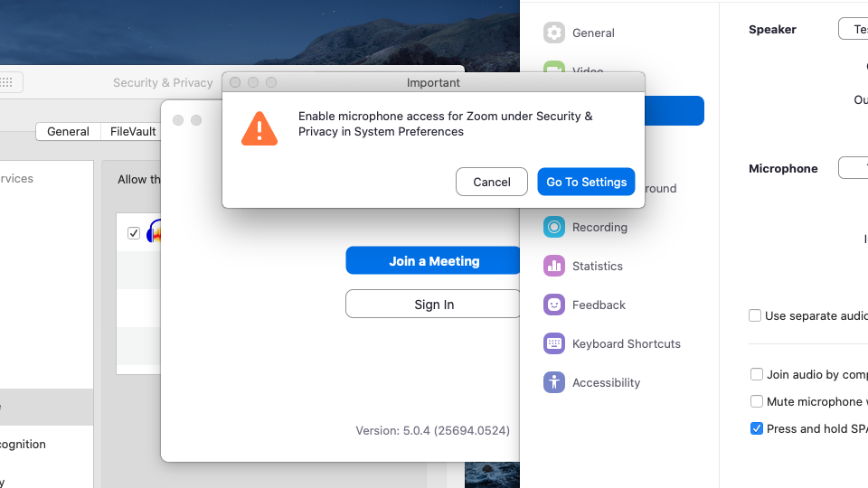Toggle the Audacity microphone access checkbox
This screenshot has height=488, width=868.
[134, 233]
